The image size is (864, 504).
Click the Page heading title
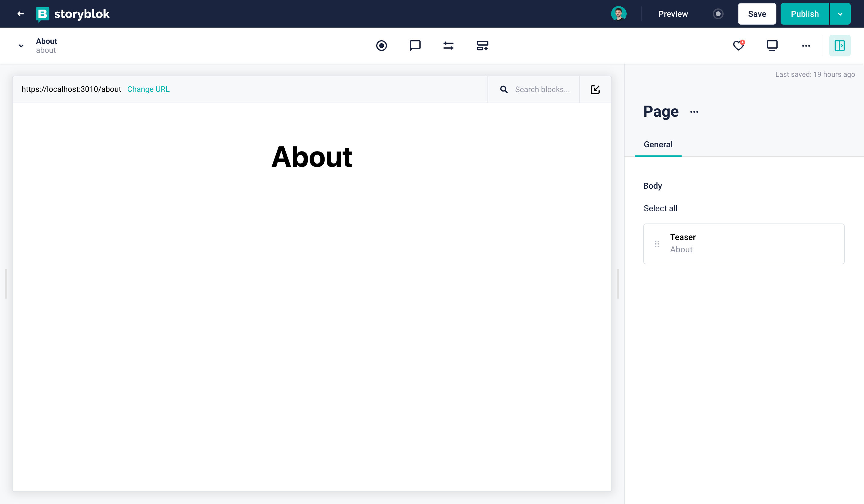point(660,111)
